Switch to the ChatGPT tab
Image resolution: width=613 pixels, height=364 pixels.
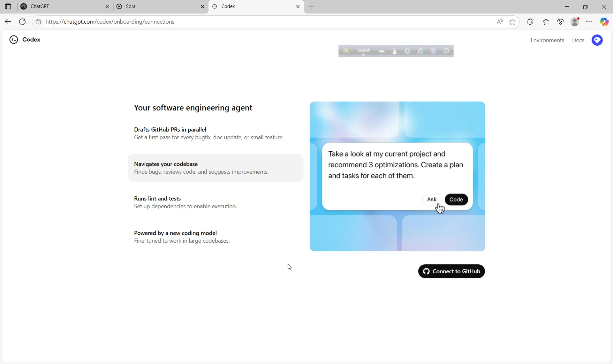tap(64, 6)
